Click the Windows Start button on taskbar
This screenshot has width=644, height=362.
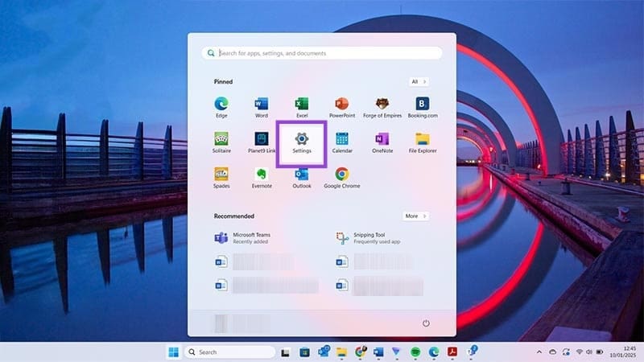click(x=174, y=352)
